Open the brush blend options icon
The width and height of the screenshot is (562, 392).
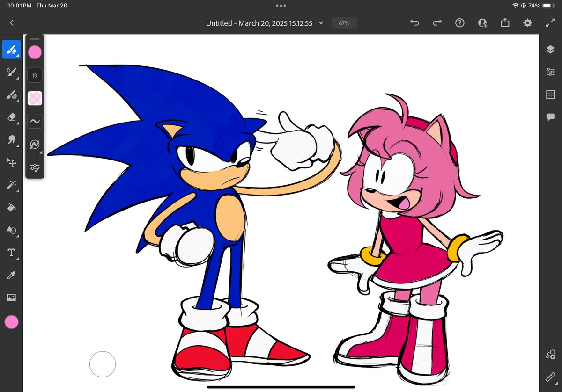pos(35,145)
